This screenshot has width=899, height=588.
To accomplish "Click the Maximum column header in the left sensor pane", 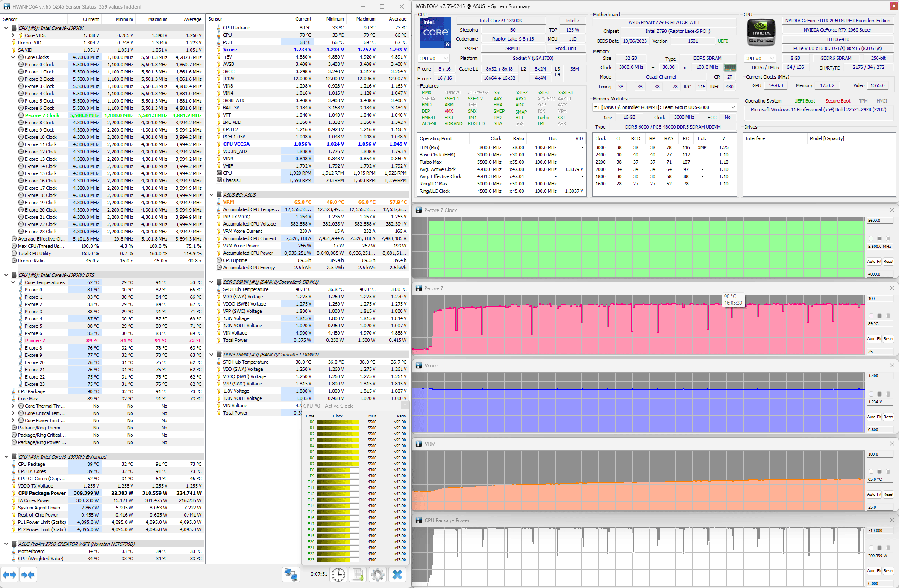I will pyautogui.click(x=153, y=19).
